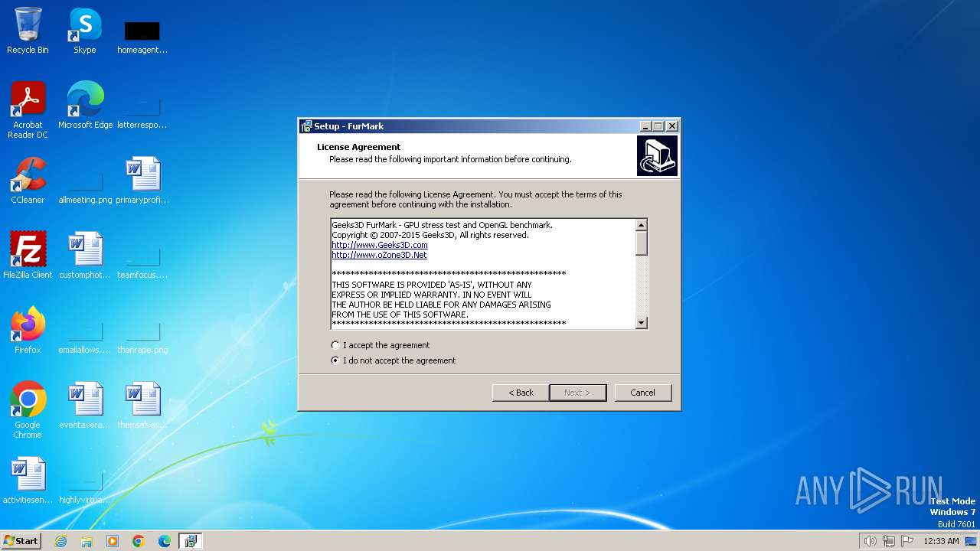Click the 'License Agreement' heading text

coord(359,147)
